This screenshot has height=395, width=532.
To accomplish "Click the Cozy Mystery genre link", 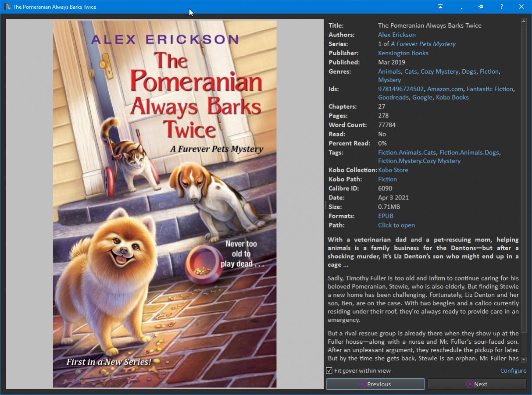I will click(439, 71).
